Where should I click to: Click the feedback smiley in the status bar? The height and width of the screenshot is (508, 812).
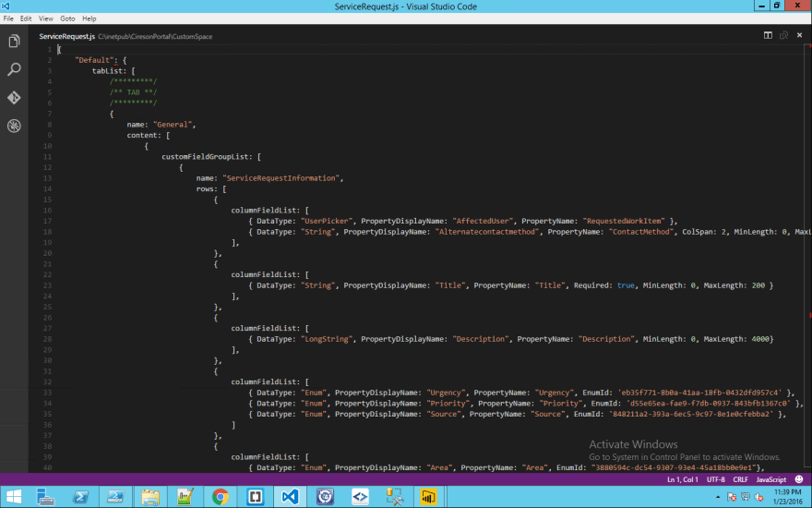[799, 480]
